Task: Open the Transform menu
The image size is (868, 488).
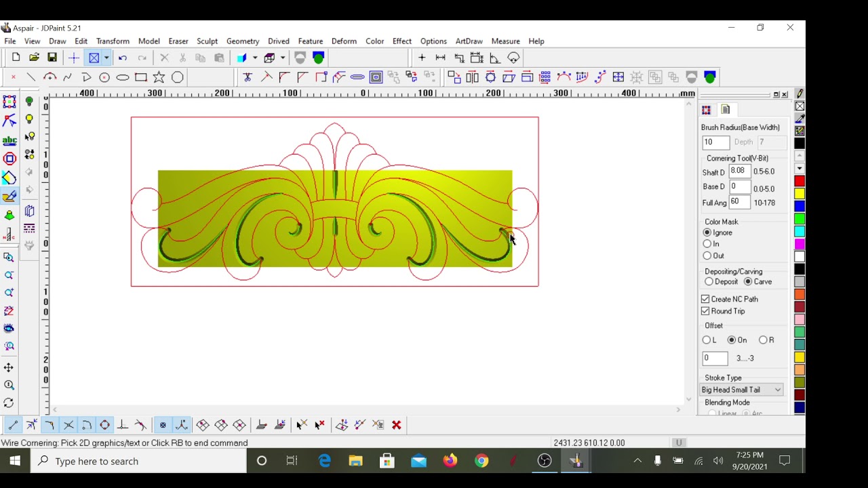Action: tap(113, 41)
